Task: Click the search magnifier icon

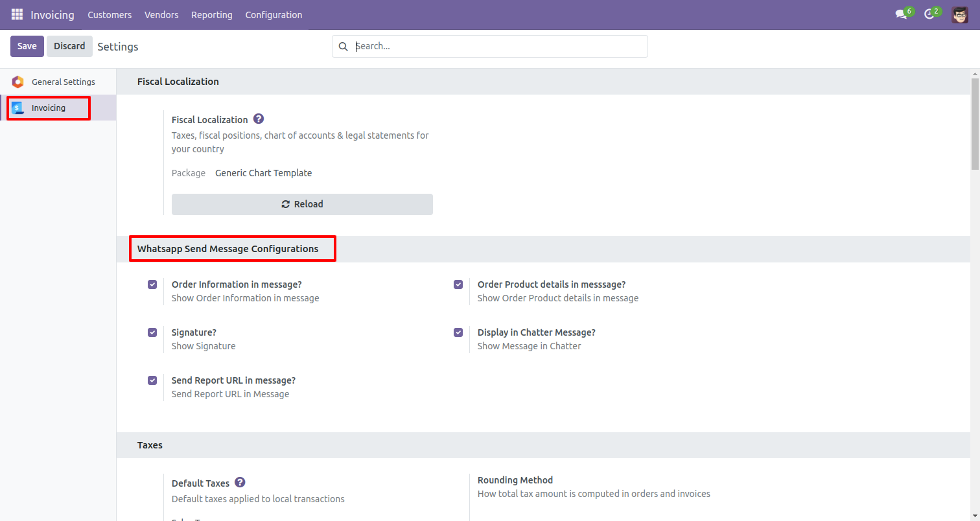Action: pyautogui.click(x=344, y=46)
